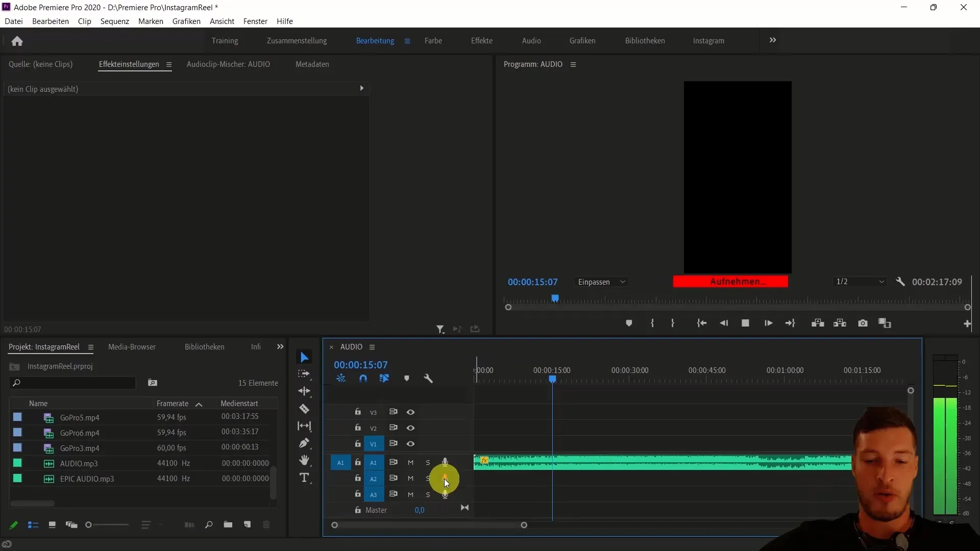Screen dimensions: 980x551
Task: Open Program AUDIO panel menu
Action: pyautogui.click(x=573, y=65)
